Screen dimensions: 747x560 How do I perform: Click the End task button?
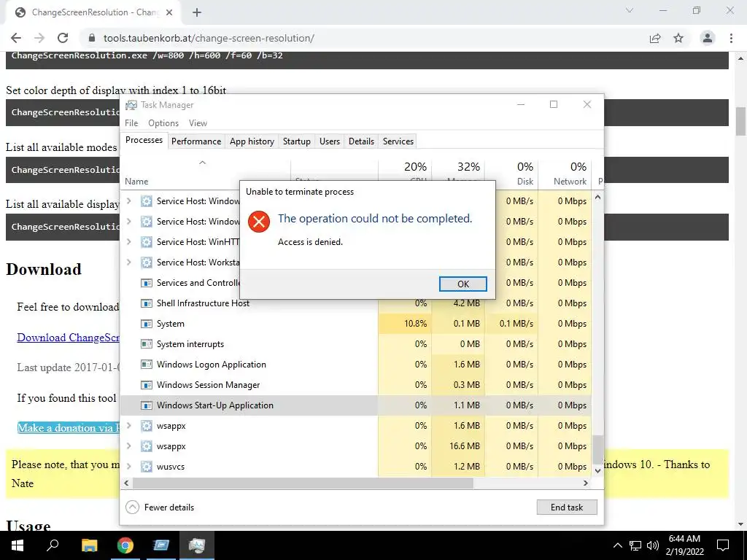(x=566, y=507)
